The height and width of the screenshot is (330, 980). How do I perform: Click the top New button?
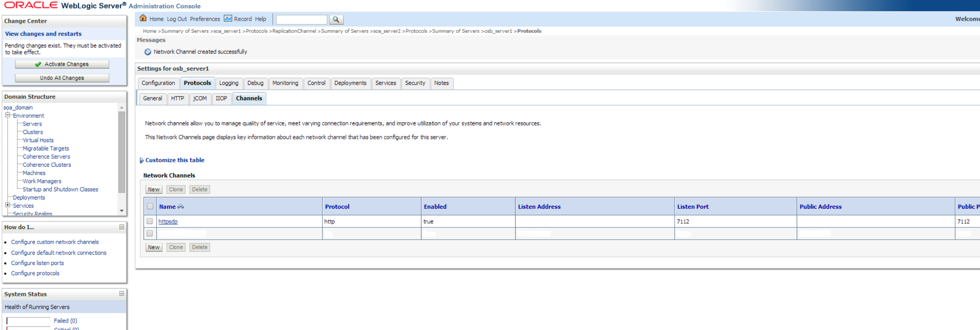pos(154,189)
